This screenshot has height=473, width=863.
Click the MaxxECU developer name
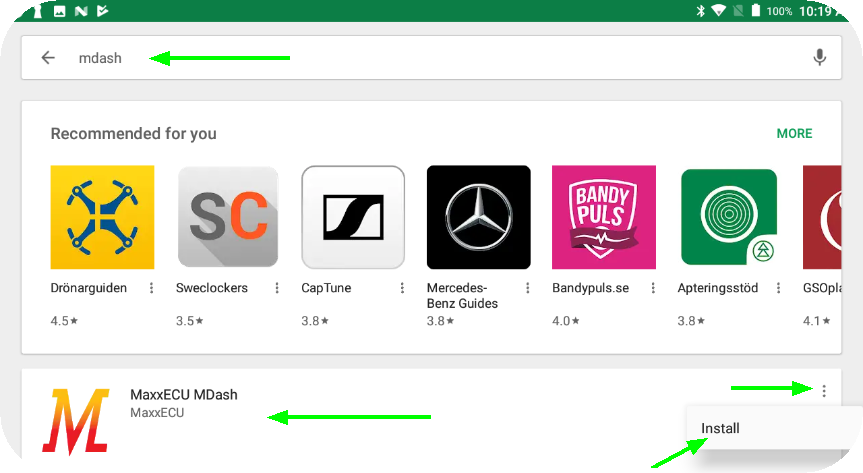(157, 412)
